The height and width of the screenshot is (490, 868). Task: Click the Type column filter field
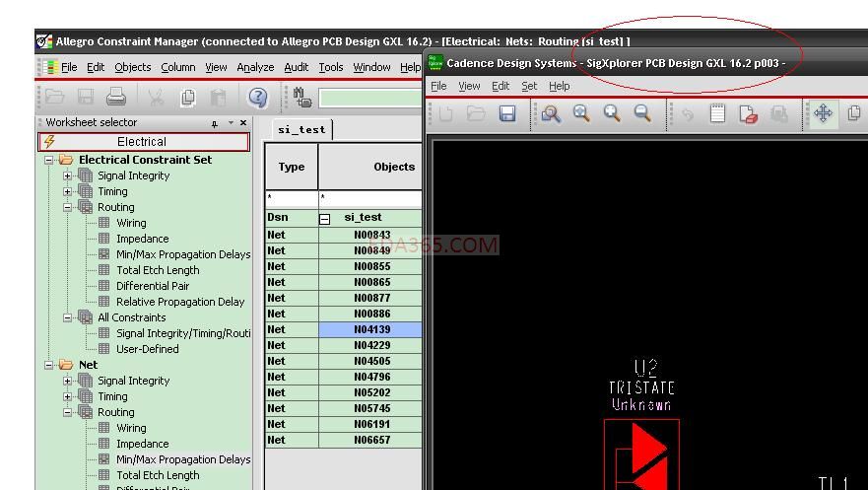(292, 198)
